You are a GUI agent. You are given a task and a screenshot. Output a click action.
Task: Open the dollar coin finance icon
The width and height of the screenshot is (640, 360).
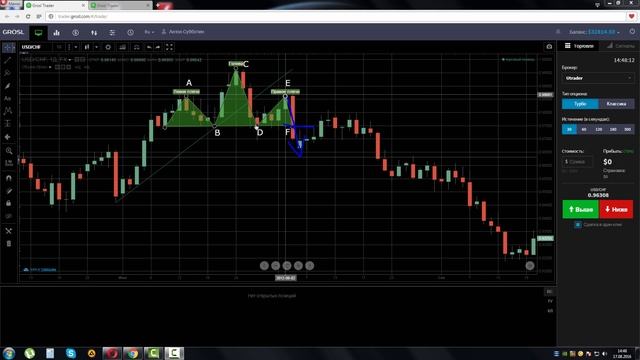tap(76, 33)
